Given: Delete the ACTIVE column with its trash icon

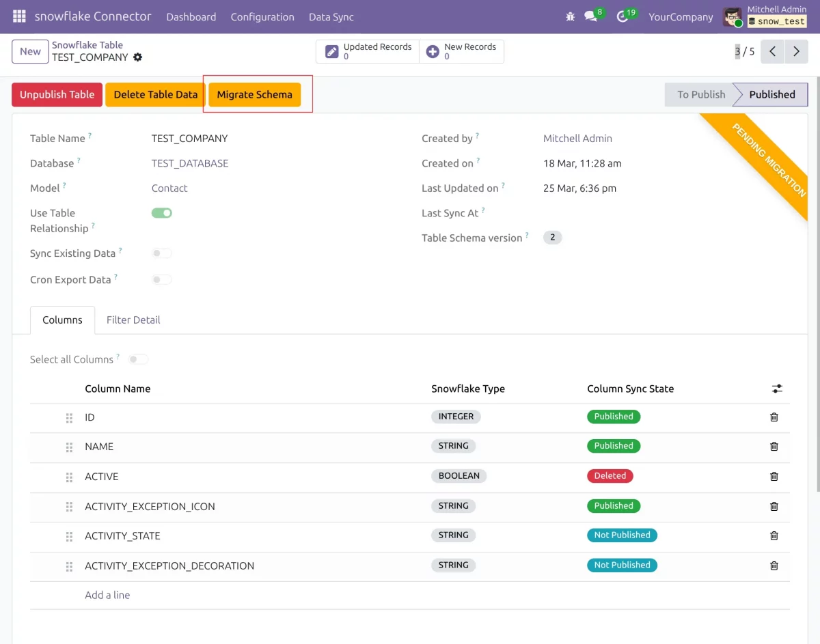Looking at the screenshot, I should pyautogui.click(x=774, y=476).
